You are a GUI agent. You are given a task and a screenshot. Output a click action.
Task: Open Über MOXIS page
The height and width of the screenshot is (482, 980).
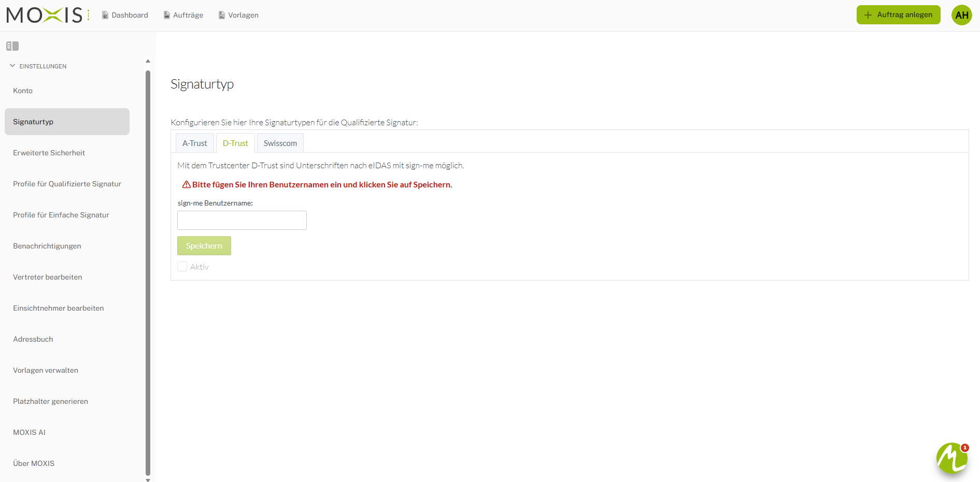point(67,463)
